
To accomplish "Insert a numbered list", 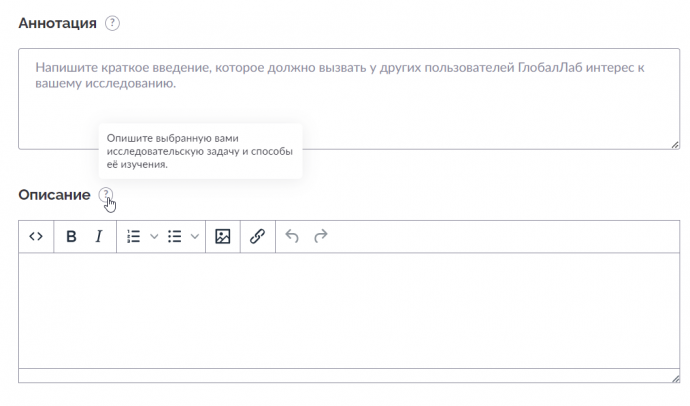I will coord(134,237).
